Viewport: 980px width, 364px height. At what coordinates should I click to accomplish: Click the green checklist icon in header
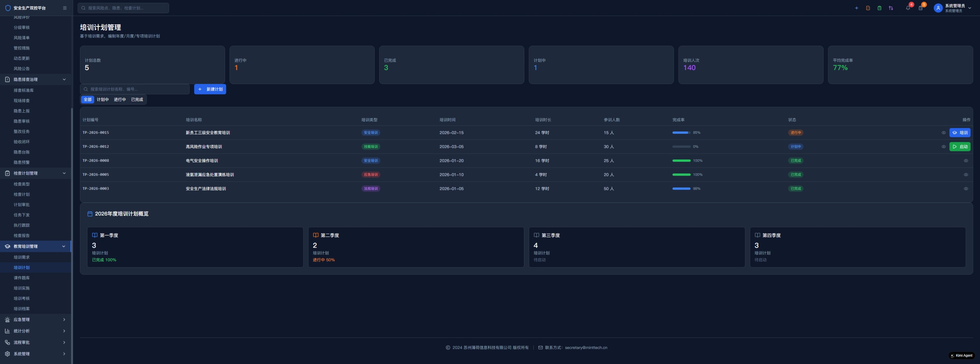coord(879,8)
